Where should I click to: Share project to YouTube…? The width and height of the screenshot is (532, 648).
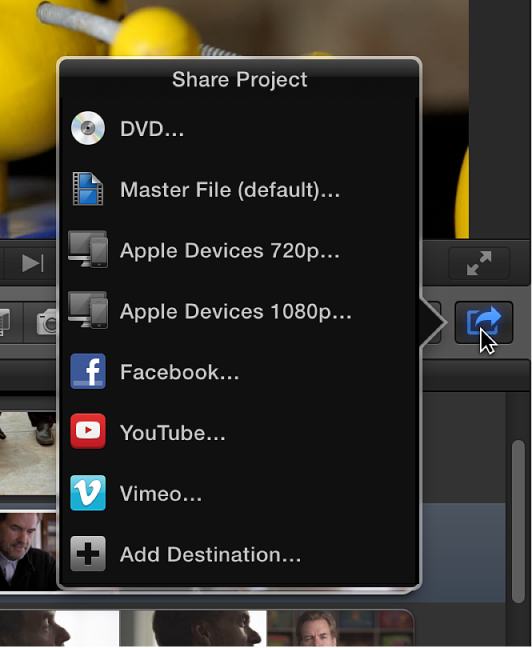coord(239,432)
